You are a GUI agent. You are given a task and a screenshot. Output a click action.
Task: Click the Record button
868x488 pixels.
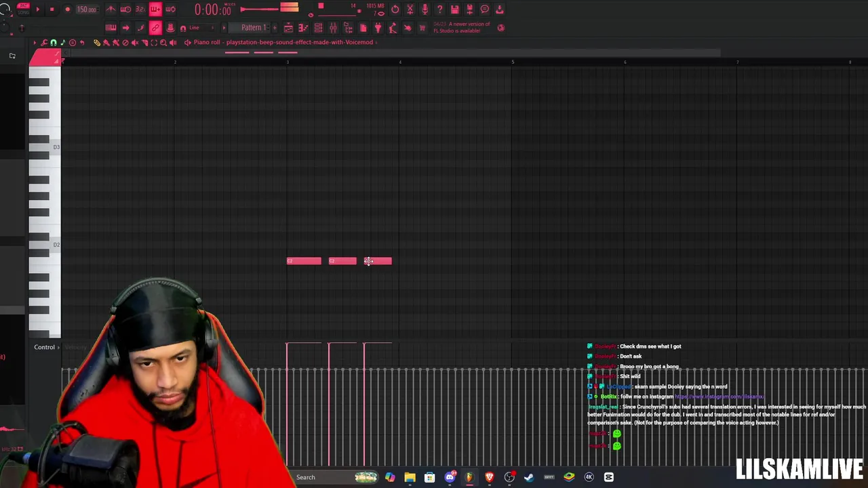68,9
